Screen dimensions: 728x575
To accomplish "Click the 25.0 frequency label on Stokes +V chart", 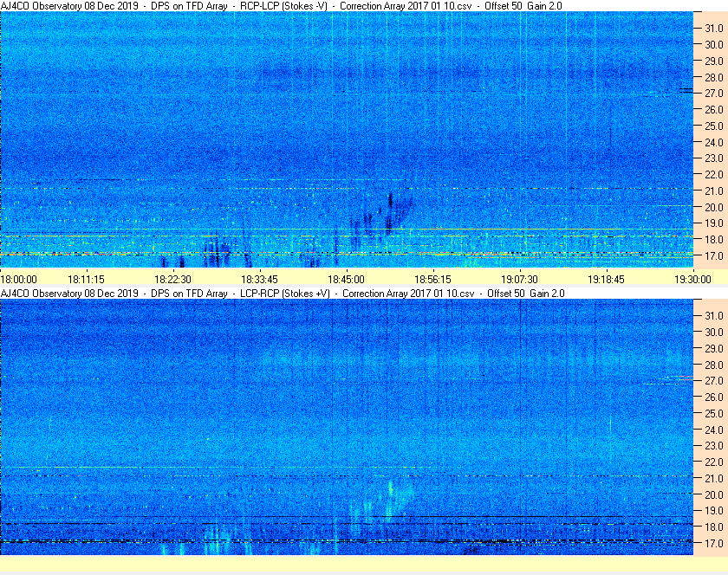I will coord(714,414).
